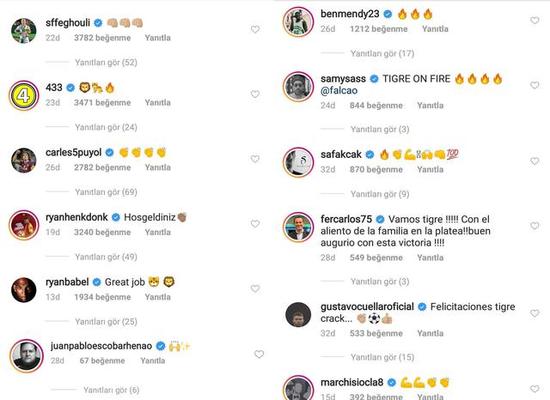This screenshot has height=400, width=550.
Task: Like samysass TIGRE ON FIRE comment
Action: coord(535,85)
